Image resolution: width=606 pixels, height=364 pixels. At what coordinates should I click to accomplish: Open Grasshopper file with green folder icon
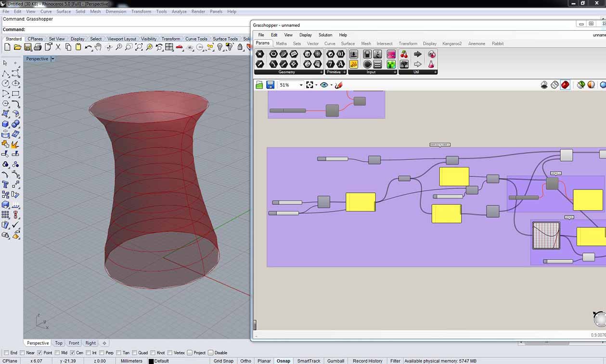pos(259,85)
